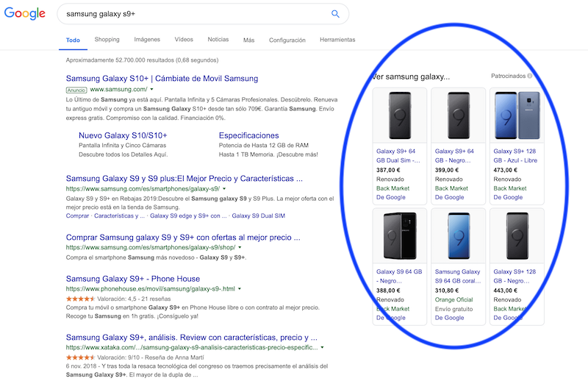The image size is (588, 384).
Task: Switch to the Shopping tab
Action: click(107, 40)
